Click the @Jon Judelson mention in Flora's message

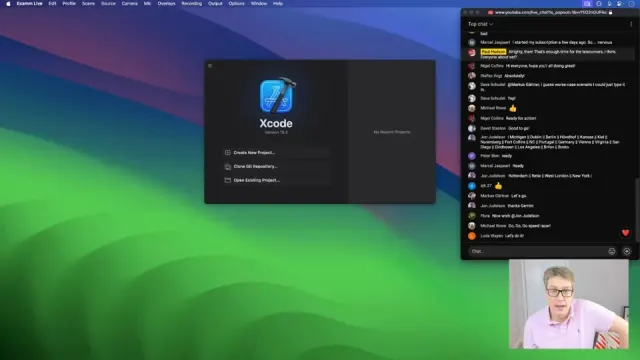(x=526, y=216)
